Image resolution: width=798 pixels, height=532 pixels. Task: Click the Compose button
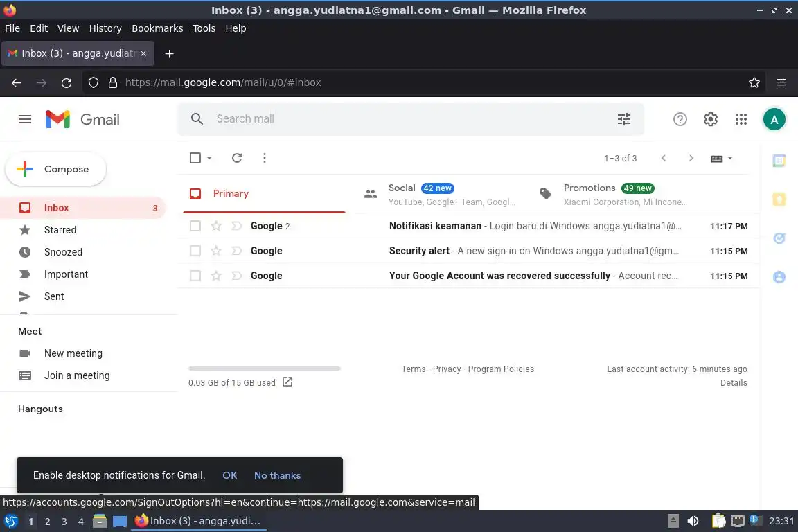pos(56,169)
